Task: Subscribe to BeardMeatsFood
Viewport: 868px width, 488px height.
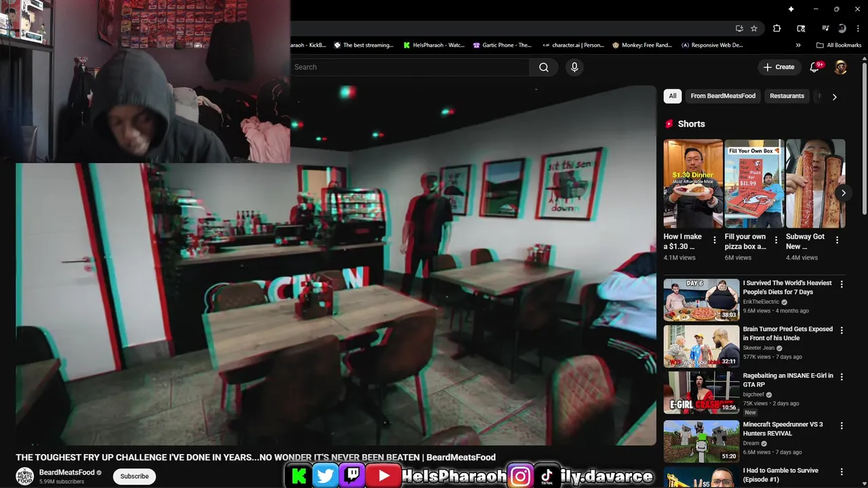Action: [x=134, y=476]
